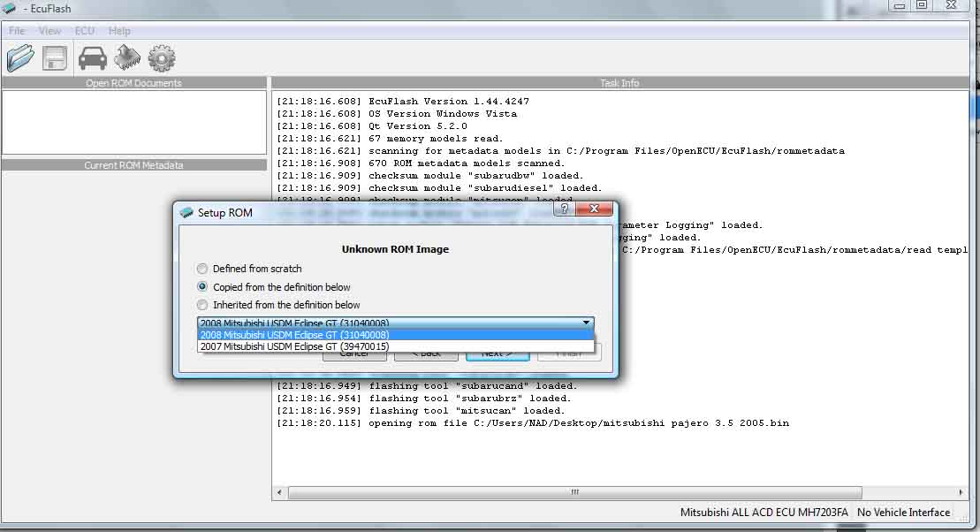Image resolution: width=980 pixels, height=532 pixels.
Task: Choose 2008 Mitsubishi USDM Eclipse GT (31040008)
Action: [x=396, y=335]
